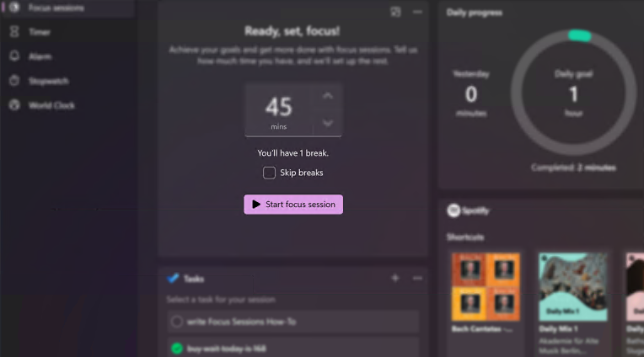Image resolution: width=644 pixels, height=357 pixels.
Task: Open the Alarm bell icon
Action: (x=14, y=56)
